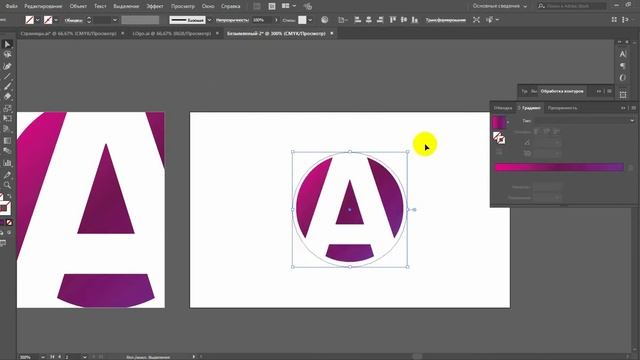Click the Непрозрачность label link
The image size is (640, 360).
(232, 20)
